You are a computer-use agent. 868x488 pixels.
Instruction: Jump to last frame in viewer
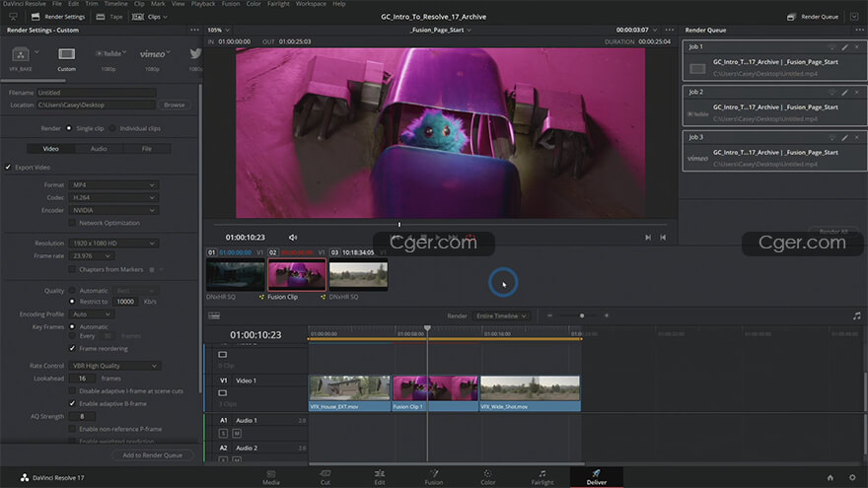(648, 238)
